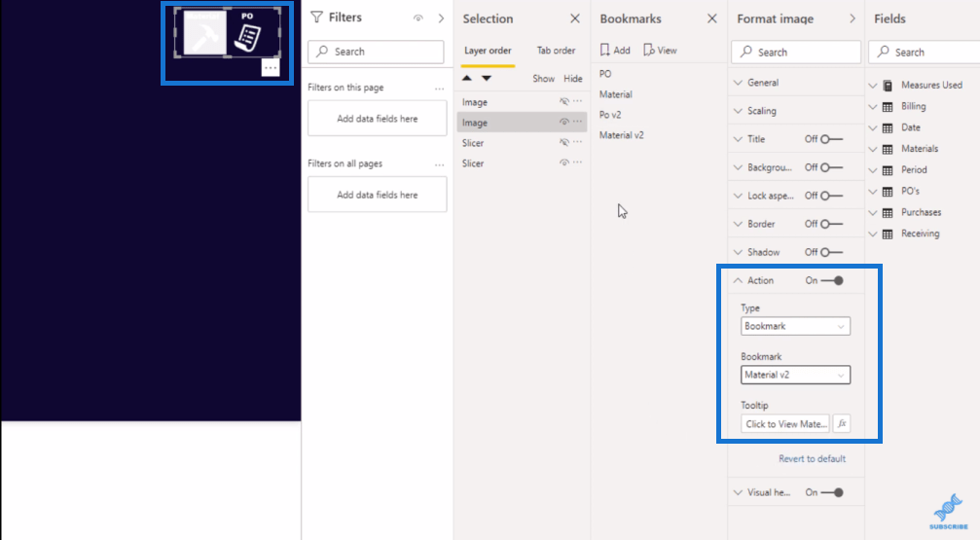Image resolution: width=980 pixels, height=540 pixels.
Task: Open options for Filters on this page
Action: (439, 89)
